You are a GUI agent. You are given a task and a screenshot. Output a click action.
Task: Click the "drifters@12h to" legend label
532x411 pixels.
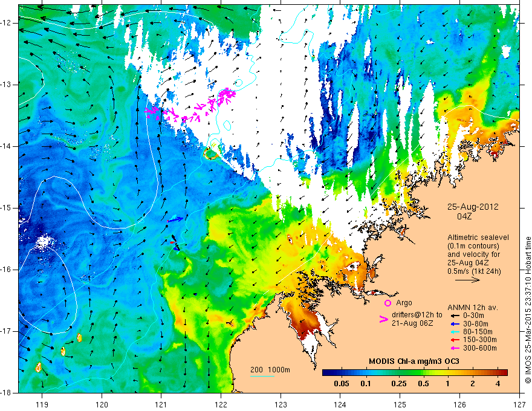[x=417, y=315]
